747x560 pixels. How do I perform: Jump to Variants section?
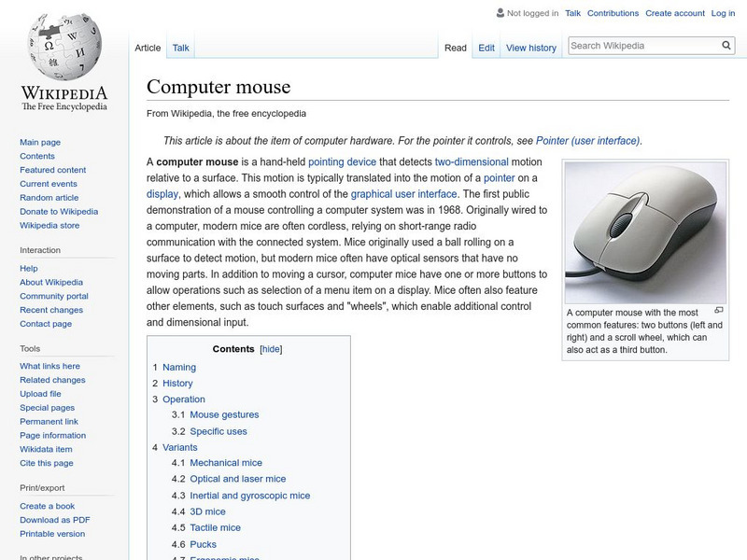(179, 448)
